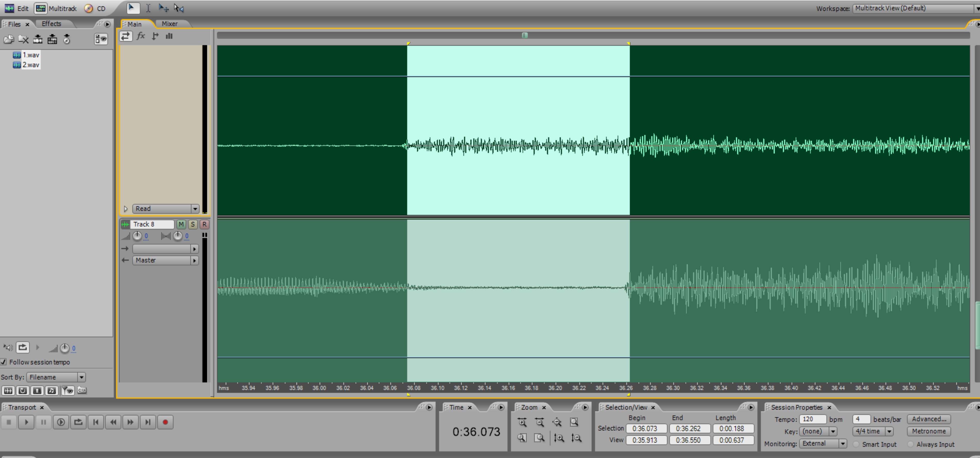Click the Metronome button
980x458 pixels.
coord(929,431)
